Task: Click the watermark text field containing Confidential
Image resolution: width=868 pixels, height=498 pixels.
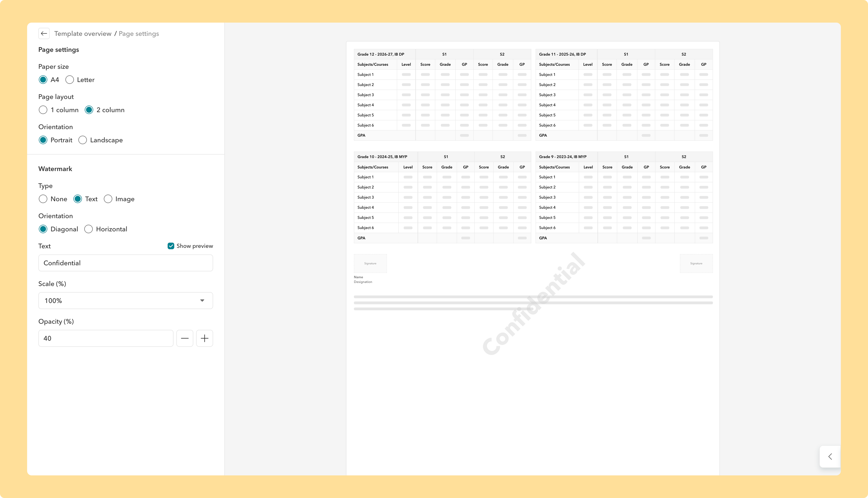Action: click(x=125, y=263)
